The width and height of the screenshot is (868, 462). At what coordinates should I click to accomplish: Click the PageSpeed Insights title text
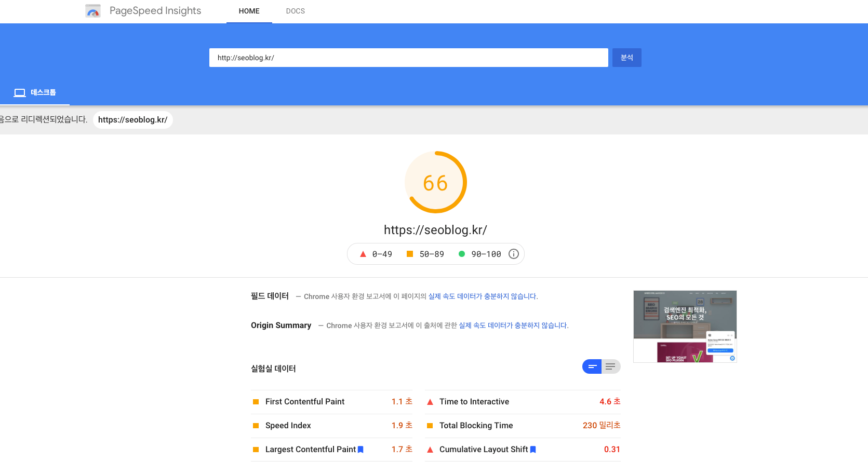point(155,11)
